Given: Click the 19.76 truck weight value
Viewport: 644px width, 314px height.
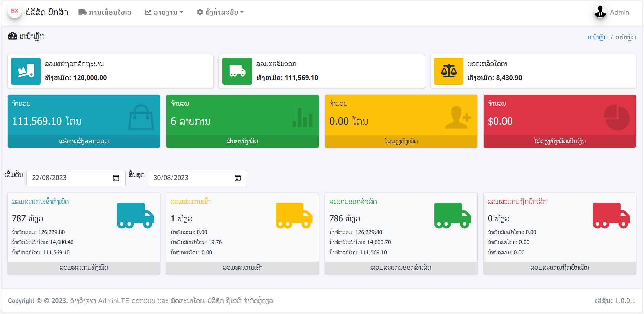Looking at the screenshot, I should pos(215,242).
